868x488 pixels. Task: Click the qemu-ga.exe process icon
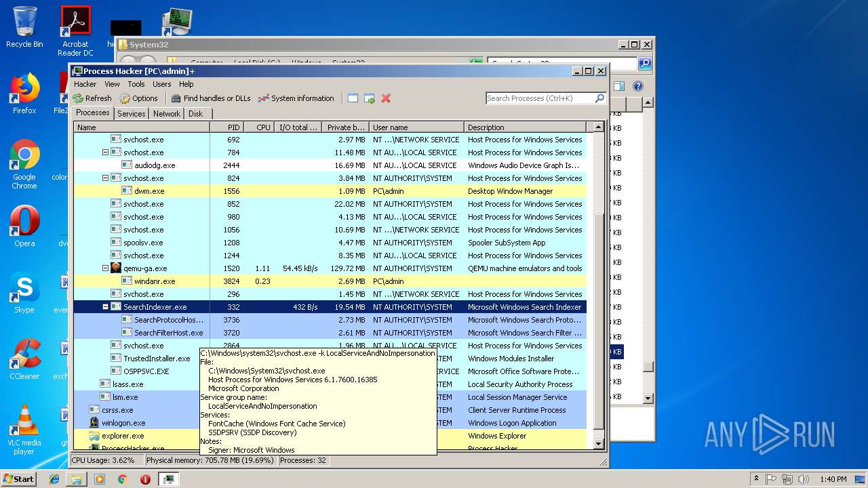click(116, 268)
